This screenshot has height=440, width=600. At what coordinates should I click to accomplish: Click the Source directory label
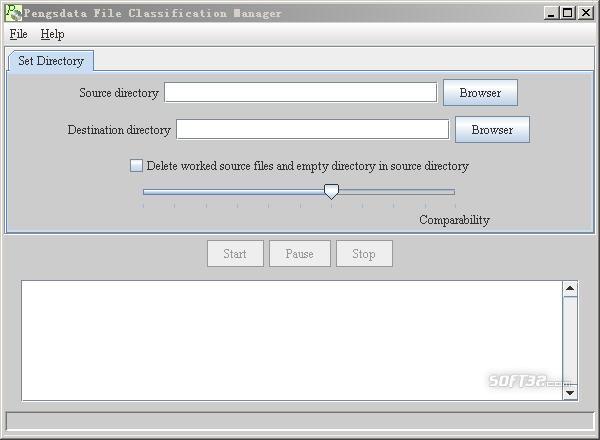[x=119, y=93]
